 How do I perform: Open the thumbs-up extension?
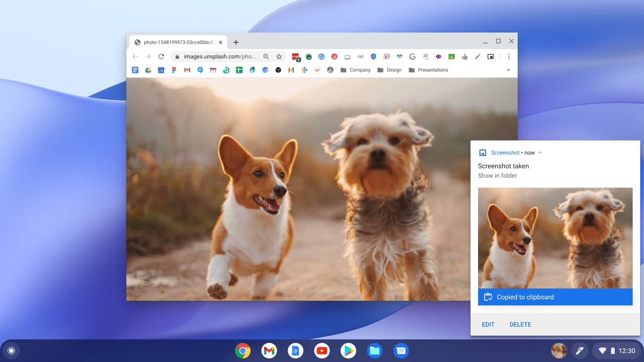(x=464, y=57)
